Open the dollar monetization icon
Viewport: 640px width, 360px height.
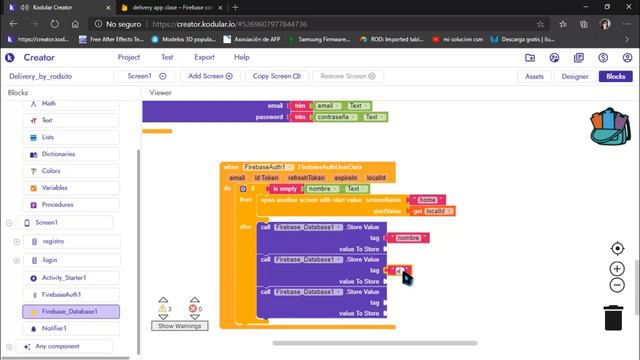pyautogui.click(x=603, y=58)
